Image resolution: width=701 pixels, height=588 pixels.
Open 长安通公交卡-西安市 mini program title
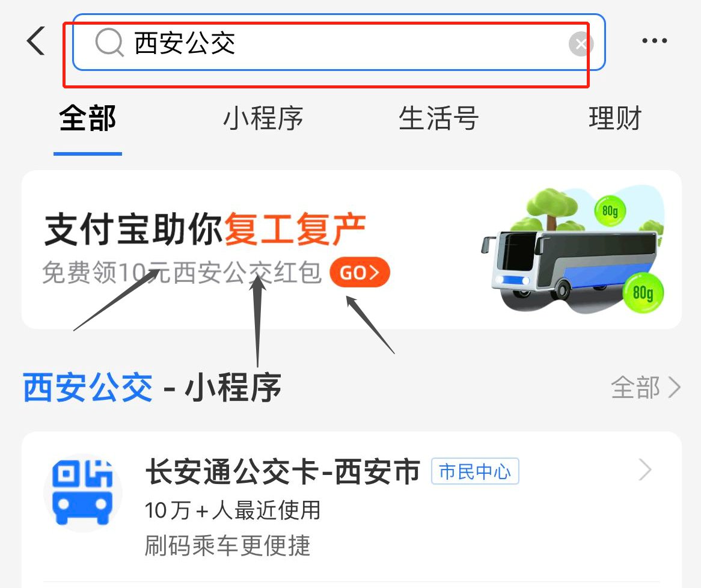pos(283,472)
